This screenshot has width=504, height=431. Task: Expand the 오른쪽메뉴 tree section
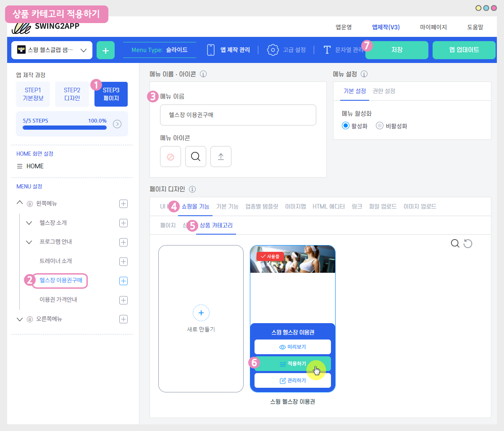coord(20,319)
